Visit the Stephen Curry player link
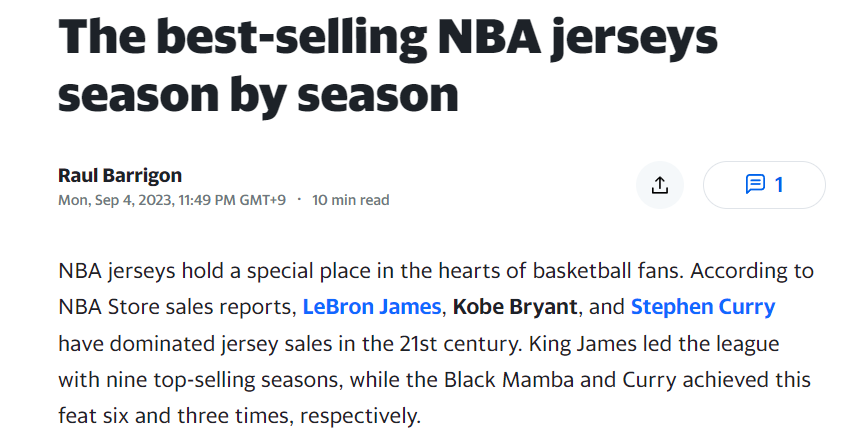Screen dimensions: 861x439 [703, 306]
